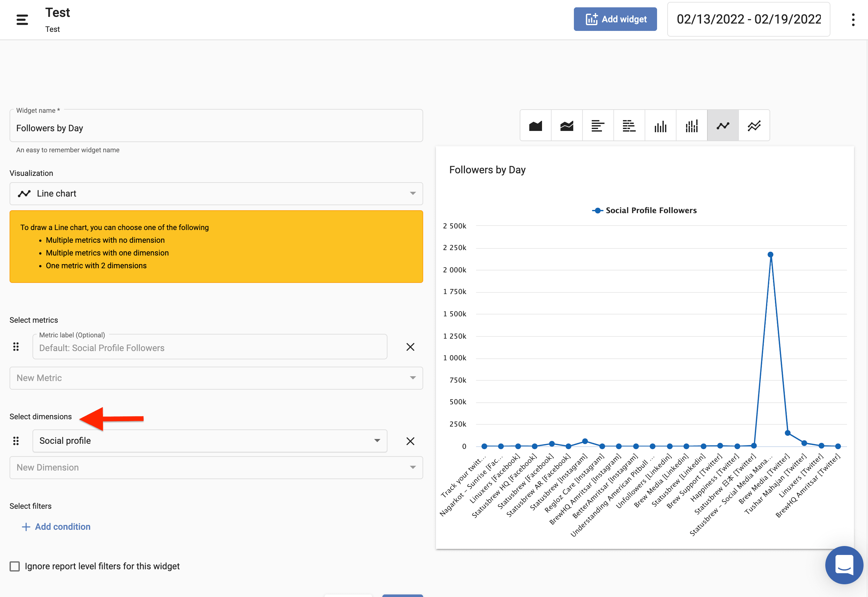Click the Add widget button

click(615, 19)
